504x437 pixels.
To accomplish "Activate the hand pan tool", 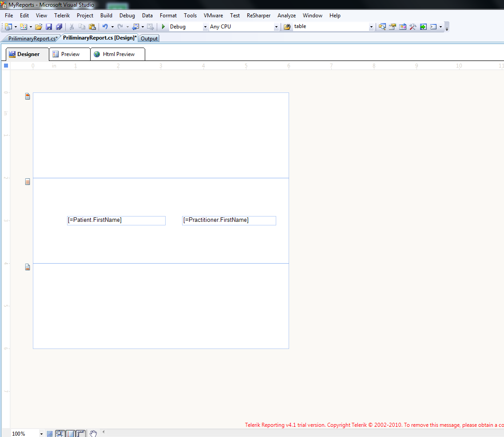I will point(93,433).
